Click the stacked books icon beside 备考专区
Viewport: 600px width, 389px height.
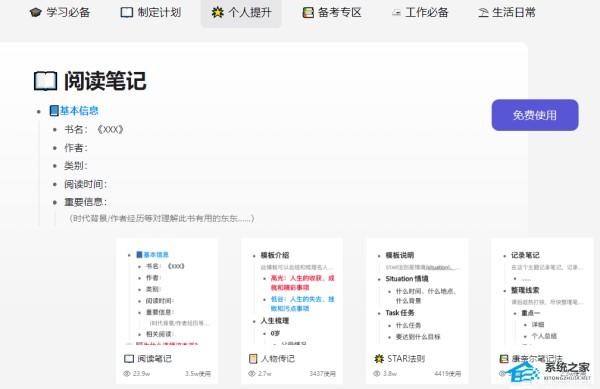[x=308, y=13]
